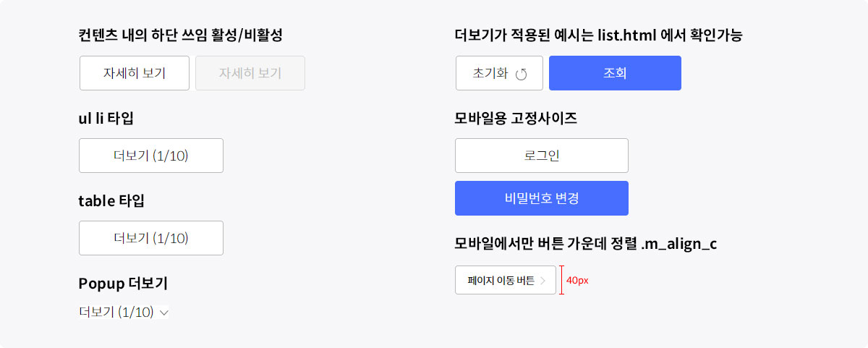Click the heading containing .m_align_c
Screen dimensions: 868x348
click(586, 244)
